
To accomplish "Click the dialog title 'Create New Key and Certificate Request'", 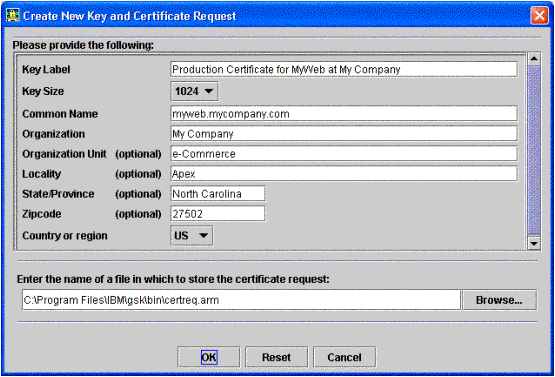I will [x=130, y=16].
